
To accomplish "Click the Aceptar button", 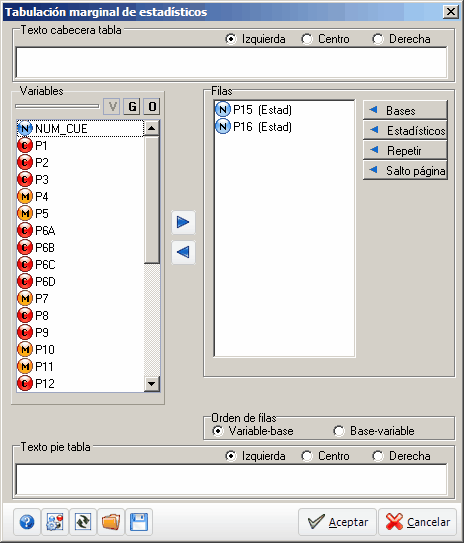I will click(337, 522).
